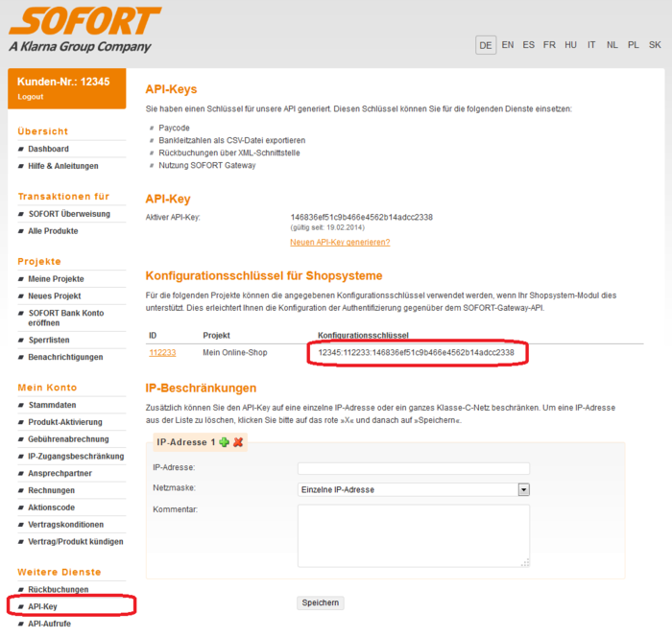Image resolution: width=672 pixels, height=637 pixels.
Task: Open Neues Projekt
Action: (x=55, y=296)
